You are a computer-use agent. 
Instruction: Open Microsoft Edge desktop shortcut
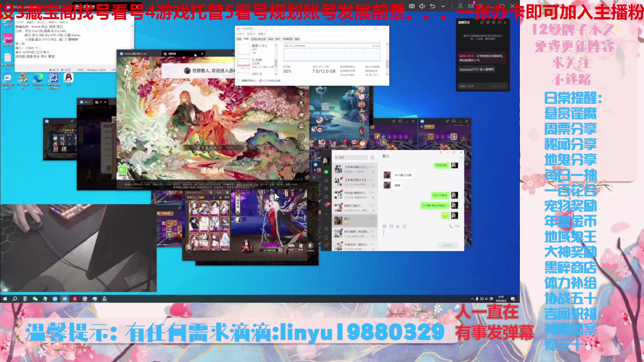tap(38, 81)
